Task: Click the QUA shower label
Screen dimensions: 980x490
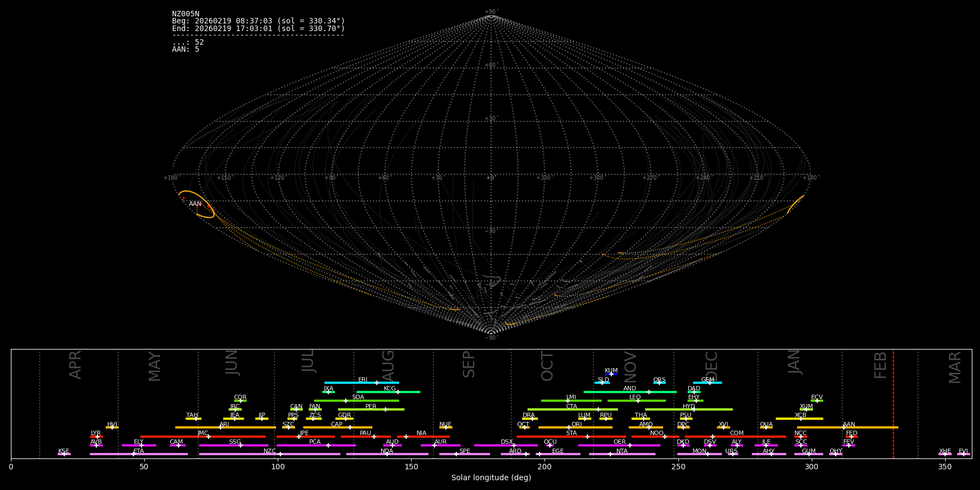Action: click(767, 425)
